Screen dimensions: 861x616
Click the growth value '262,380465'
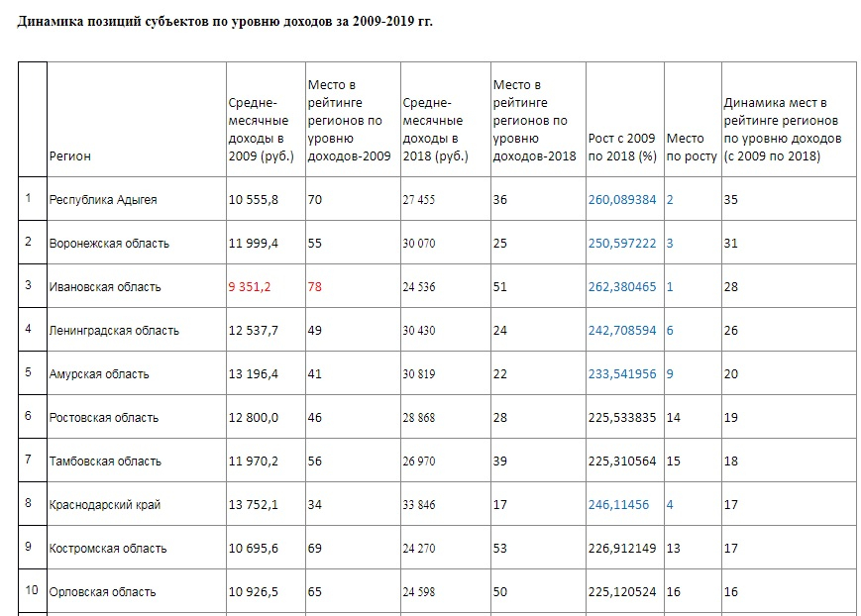click(622, 286)
